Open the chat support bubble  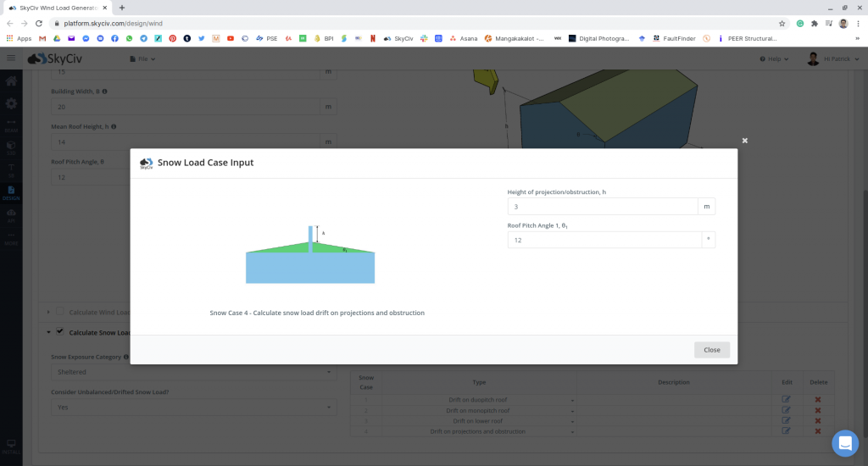point(844,443)
